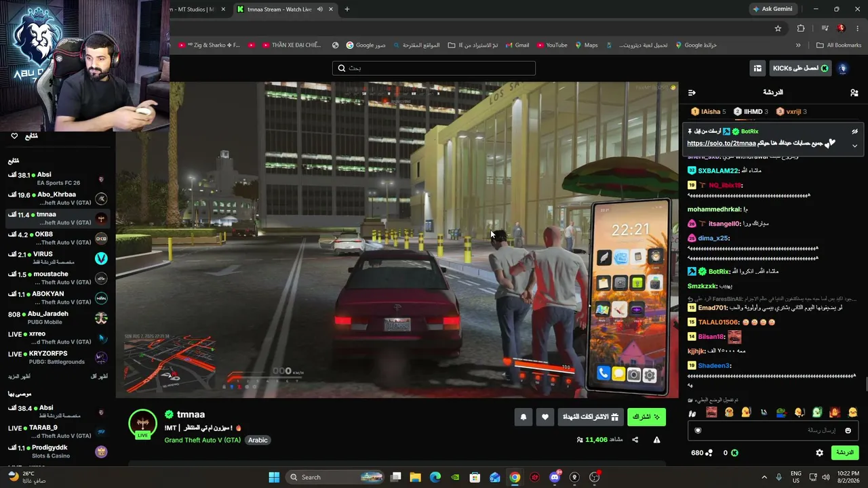The height and width of the screenshot is (488, 868).
Task: Open the tmnaa channel avatar under the video
Action: (x=142, y=424)
